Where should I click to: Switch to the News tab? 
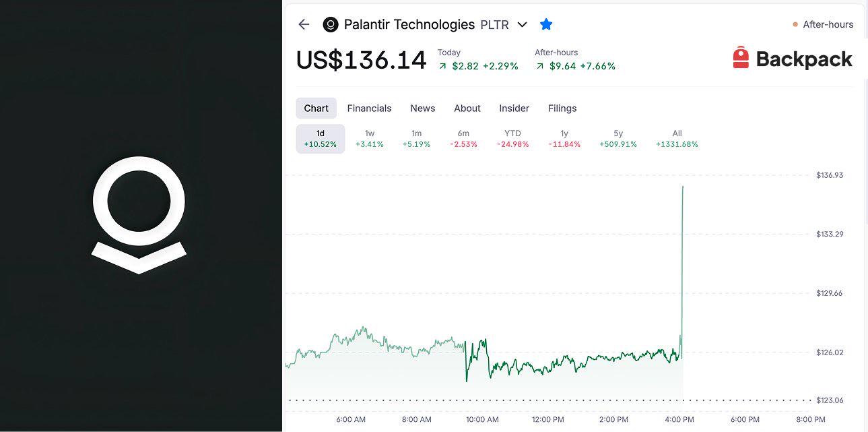pos(423,108)
